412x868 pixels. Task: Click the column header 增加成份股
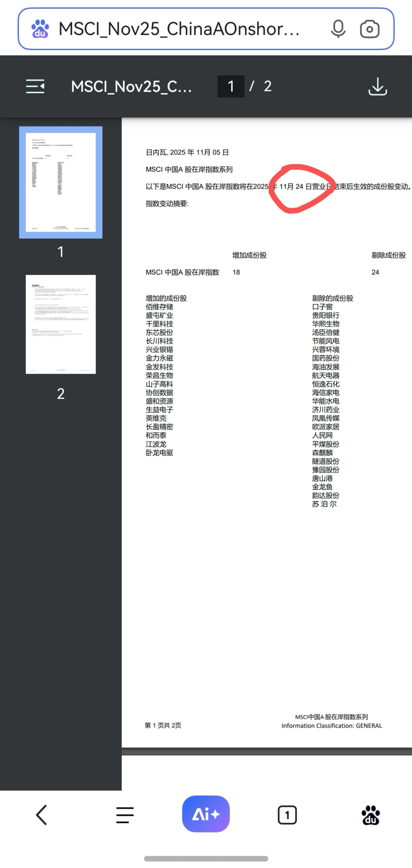(x=249, y=255)
